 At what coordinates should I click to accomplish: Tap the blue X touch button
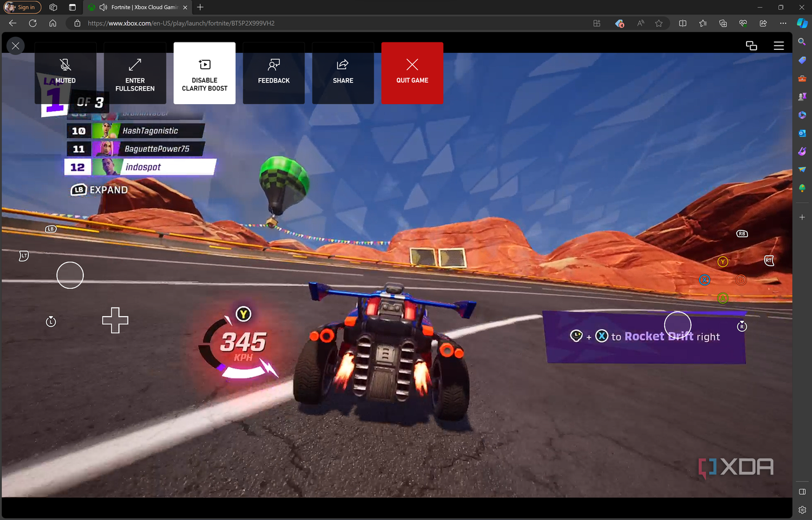pos(705,280)
